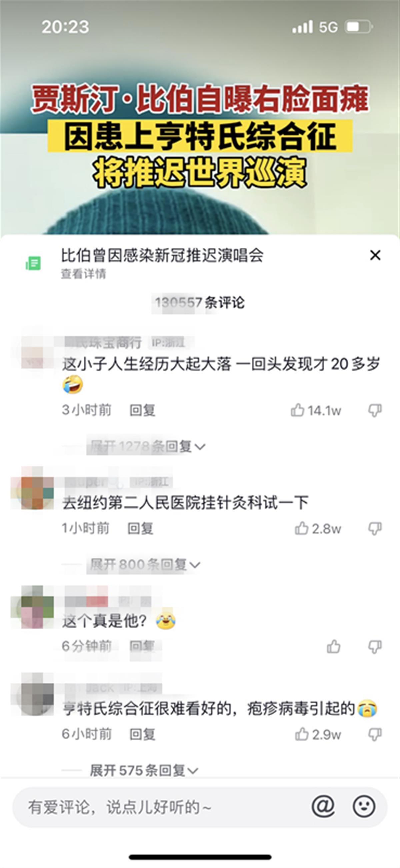Like the 亨特氏综合征很难看好 comment

[x=302, y=734]
